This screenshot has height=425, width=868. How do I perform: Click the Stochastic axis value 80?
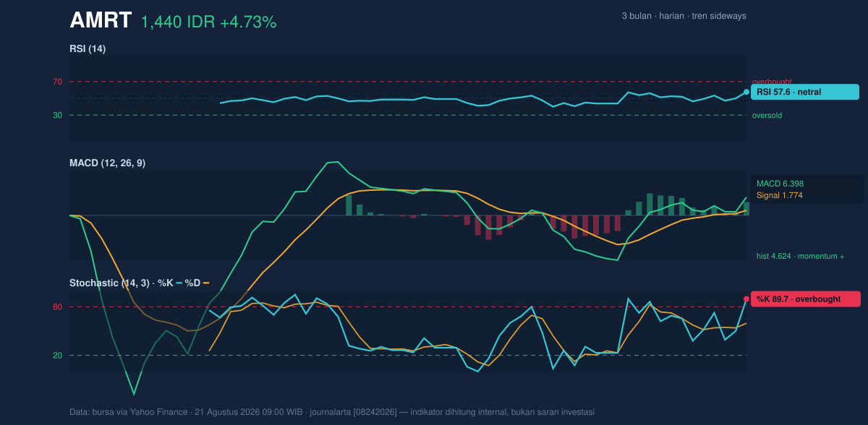click(57, 307)
